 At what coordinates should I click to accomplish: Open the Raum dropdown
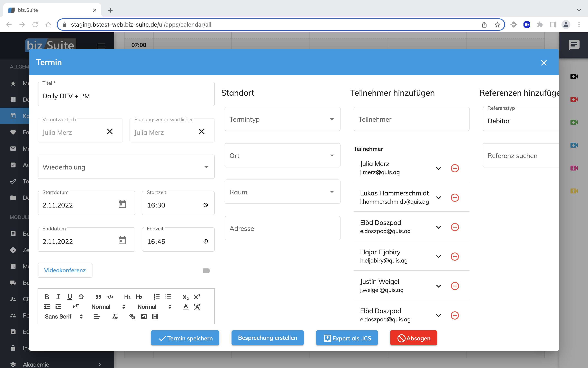[282, 192]
